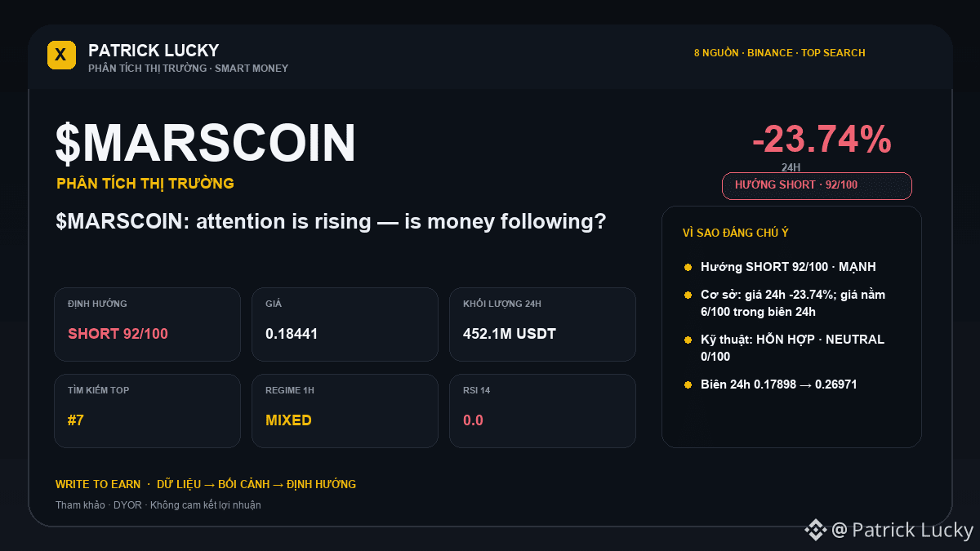Open the RSI 14 card
This screenshot has width=980, height=551.
click(x=543, y=411)
